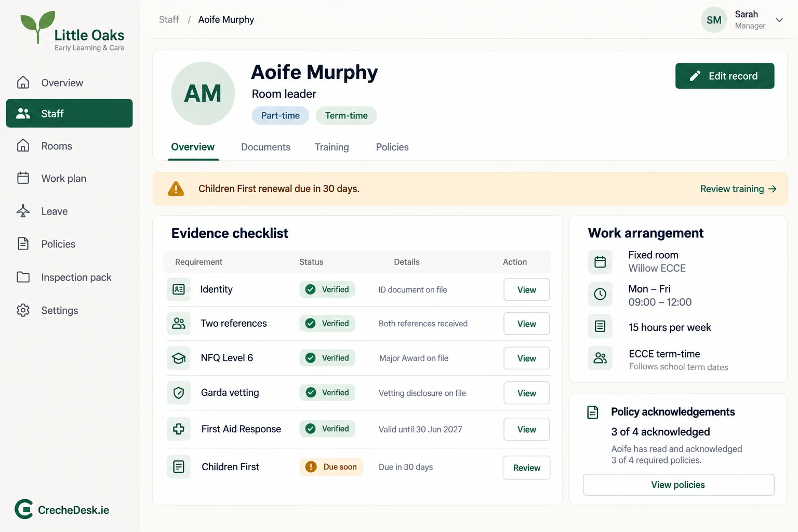Click the Identity ID card icon
The height and width of the screenshot is (532, 798).
179,289
